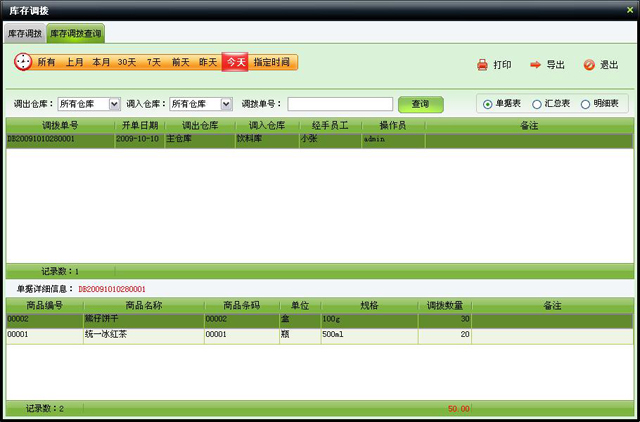The height and width of the screenshot is (422, 640).
Task: Select the 汇总表 radio option
Action: coord(537,104)
